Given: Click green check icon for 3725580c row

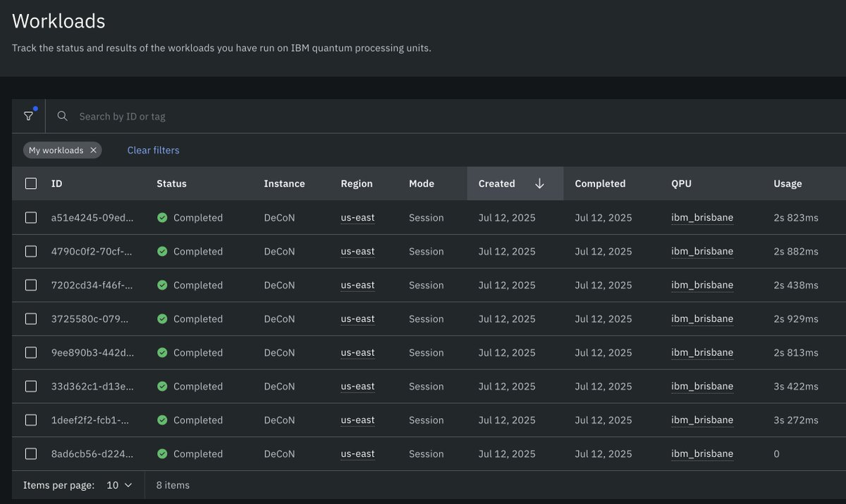Looking at the screenshot, I should click(162, 319).
